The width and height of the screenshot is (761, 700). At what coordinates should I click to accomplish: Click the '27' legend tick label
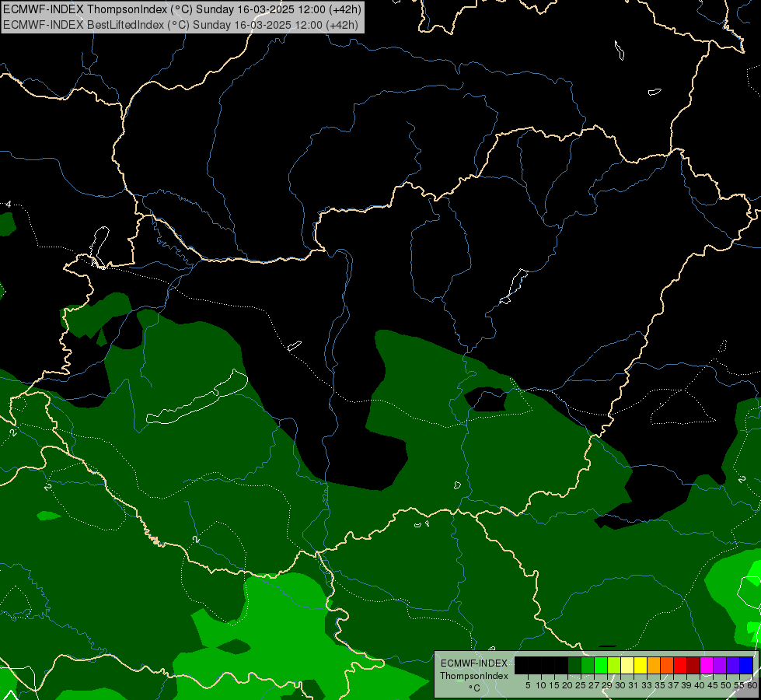pyautogui.click(x=594, y=685)
